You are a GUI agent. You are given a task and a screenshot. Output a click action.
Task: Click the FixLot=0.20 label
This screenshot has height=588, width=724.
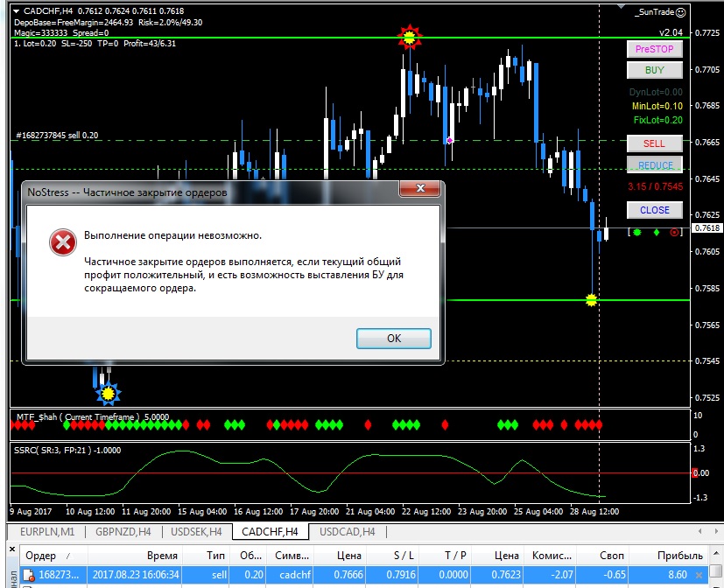click(x=658, y=120)
